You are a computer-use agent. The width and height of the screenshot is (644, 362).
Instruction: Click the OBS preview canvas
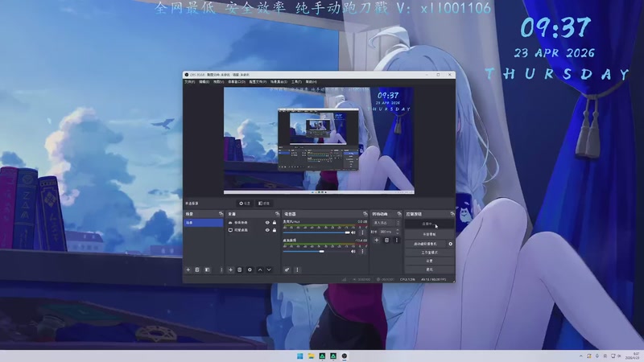[319, 140]
